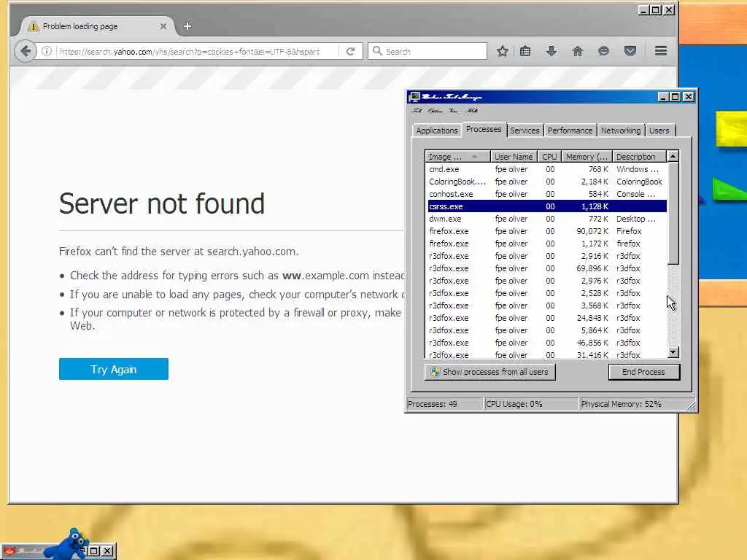Open Firefox downloads arrow icon
This screenshot has height=560, width=747.
[x=551, y=51]
